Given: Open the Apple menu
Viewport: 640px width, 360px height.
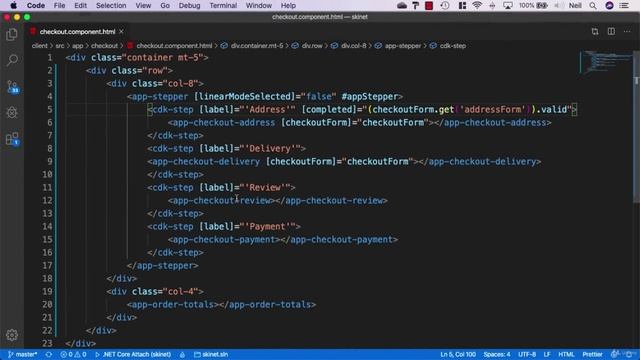Looking at the screenshot, I should pyautogui.click(x=13, y=5).
